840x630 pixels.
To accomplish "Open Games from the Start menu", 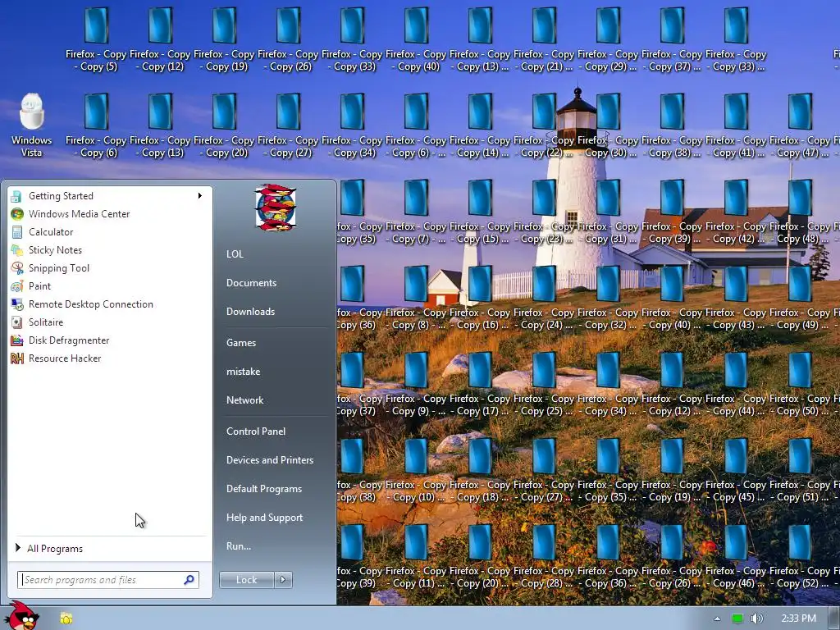I will 241,343.
